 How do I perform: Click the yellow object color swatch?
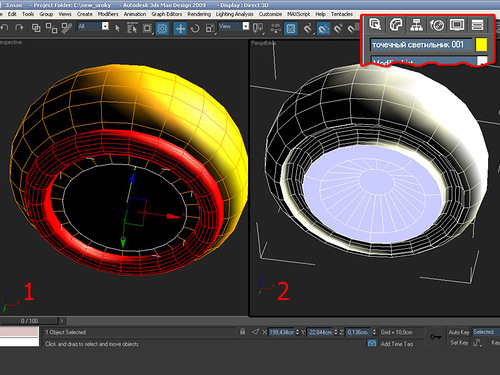point(481,45)
